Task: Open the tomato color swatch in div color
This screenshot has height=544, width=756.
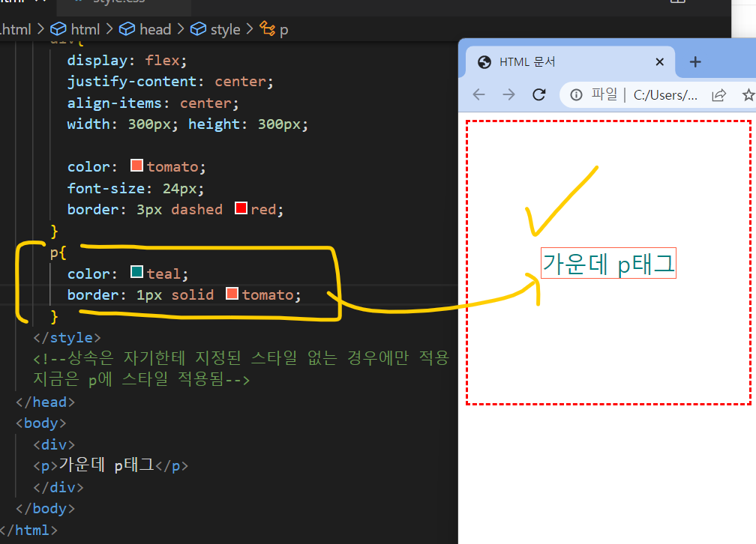Action: pyautogui.click(x=137, y=166)
